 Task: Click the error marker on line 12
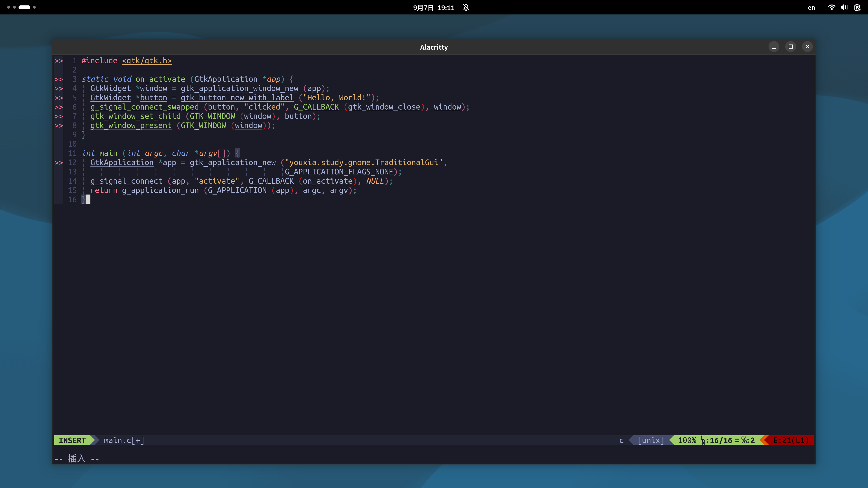(x=59, y=163)
